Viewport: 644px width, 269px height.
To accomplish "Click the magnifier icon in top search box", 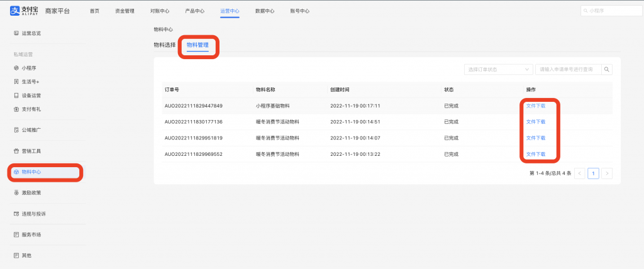I will [x=586, y=11].
